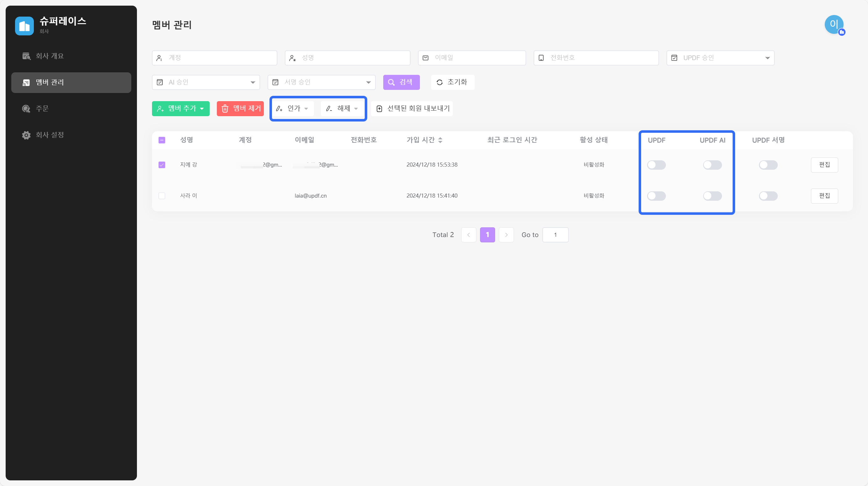Click the 멤버 제거 button

tap(240, 108)
